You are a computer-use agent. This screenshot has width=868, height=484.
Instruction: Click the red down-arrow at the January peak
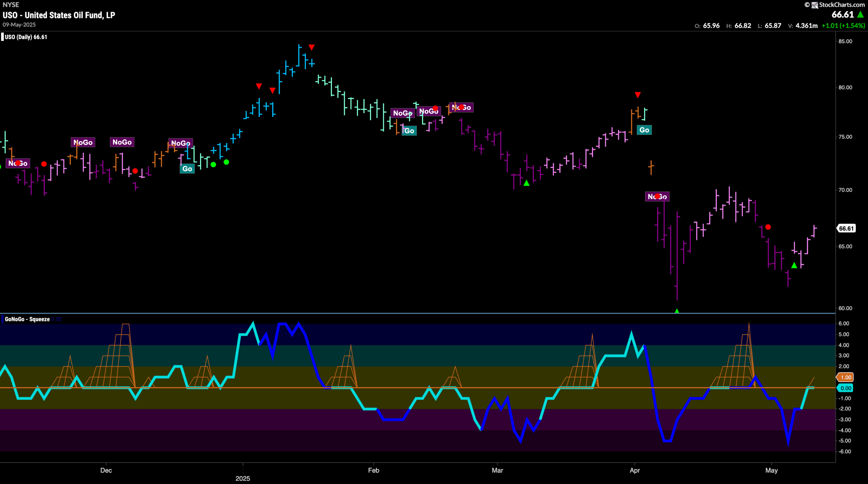coord(312,47)
